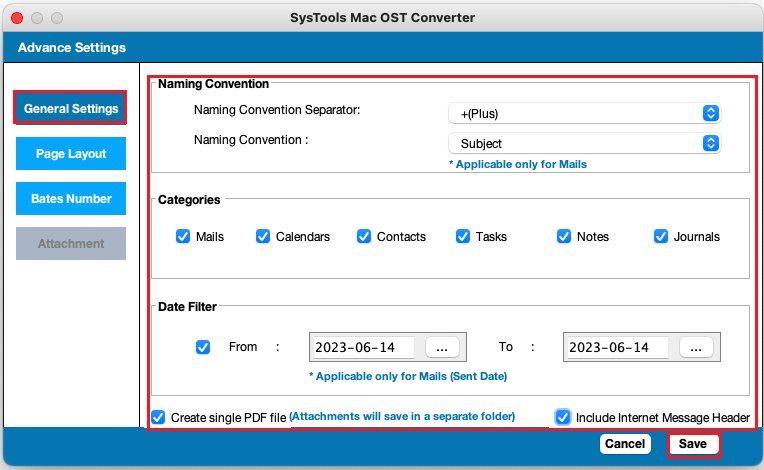Screen dimensions: 764x470
Task: Open the To date picker ellipsis button
Action: 696,347
